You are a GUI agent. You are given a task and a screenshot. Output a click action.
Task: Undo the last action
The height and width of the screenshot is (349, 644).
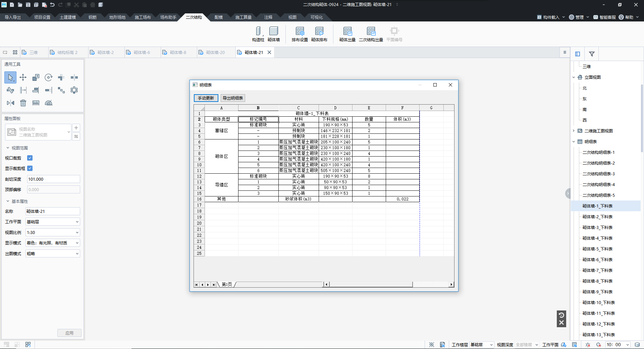pos(52,5)
